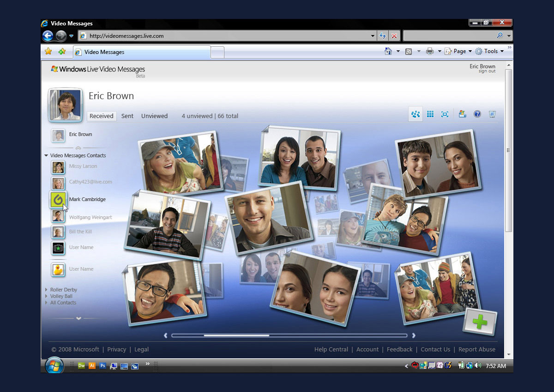Switch to the scattered pile view icon
Viewport: 554px width, 392px height.
pyautogui.click(x=415, y=114)
